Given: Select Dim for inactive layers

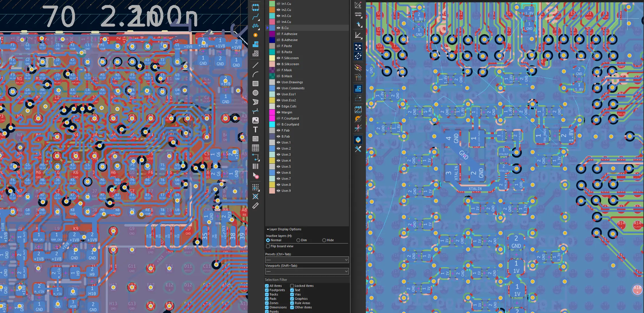Looking at the screenshot, I should 298,240.
